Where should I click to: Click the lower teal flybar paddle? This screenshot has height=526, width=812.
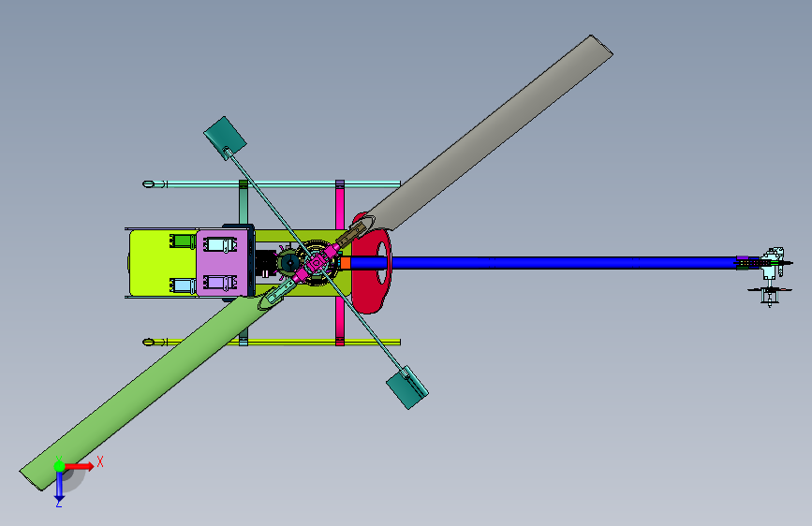point(407,387)
